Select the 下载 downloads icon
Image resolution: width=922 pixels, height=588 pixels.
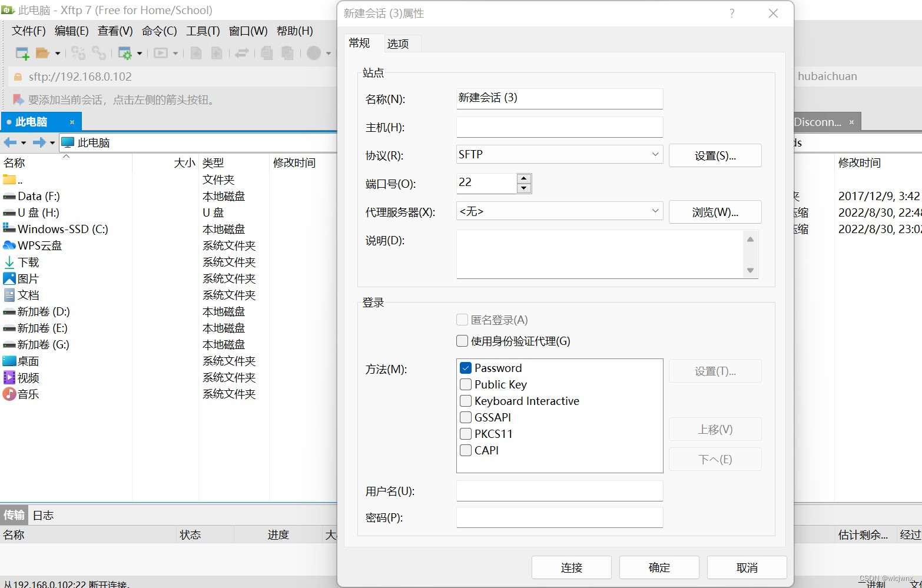(9, 262)
